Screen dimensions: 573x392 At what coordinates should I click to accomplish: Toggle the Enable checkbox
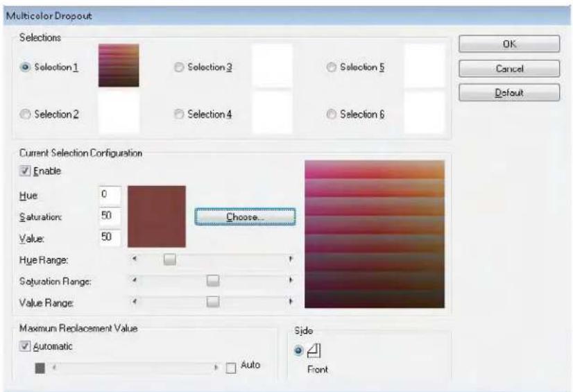click(x=25, y=171)
